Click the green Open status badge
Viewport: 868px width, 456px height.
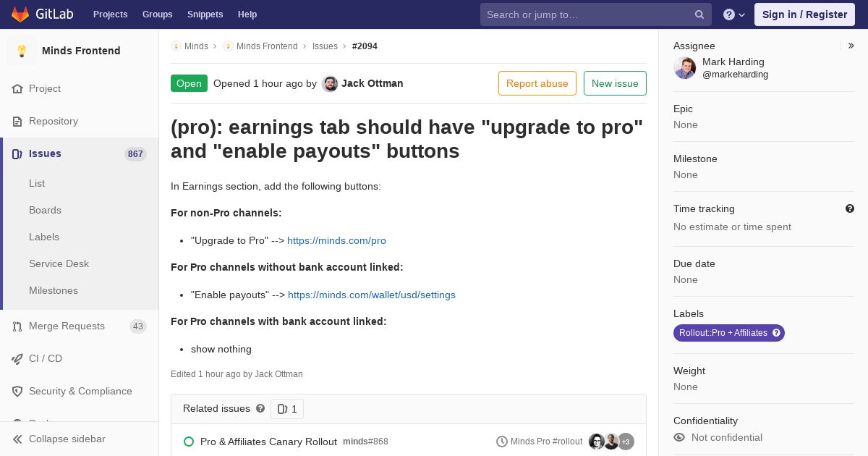click(189, 83)
